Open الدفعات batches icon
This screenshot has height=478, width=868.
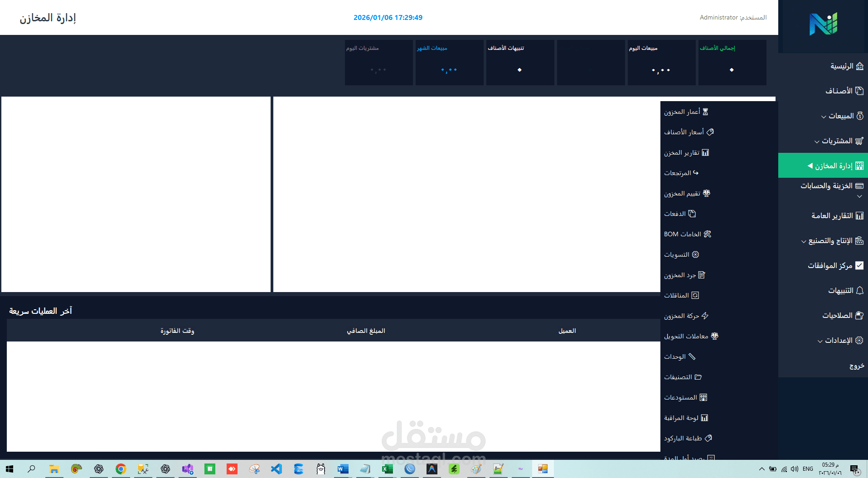[692, 214]
